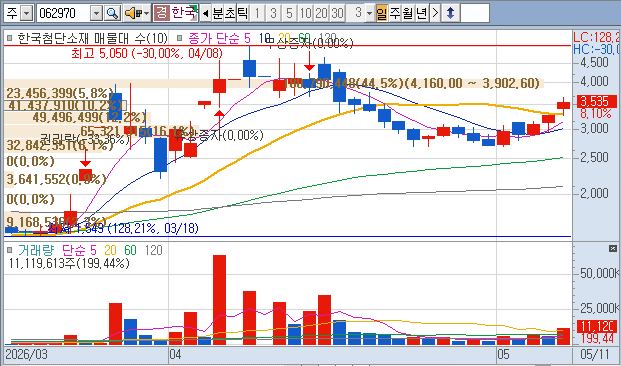Select the 1 interval button
This screenshot has width=621, height=366.
257,13
